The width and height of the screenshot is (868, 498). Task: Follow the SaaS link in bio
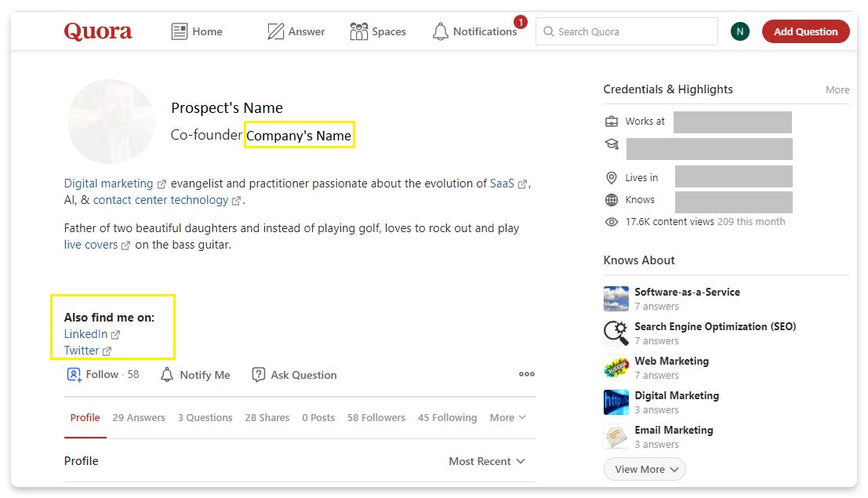[x=502, y=184]
